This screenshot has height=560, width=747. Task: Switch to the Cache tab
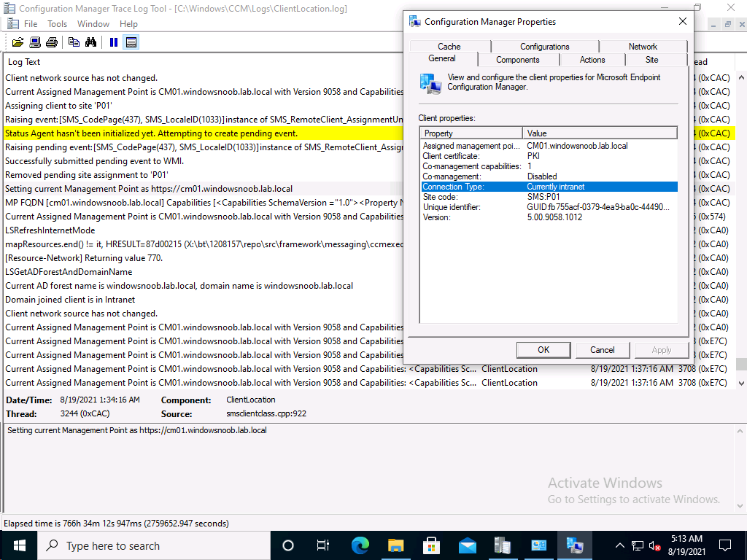[x=449, y=46]
